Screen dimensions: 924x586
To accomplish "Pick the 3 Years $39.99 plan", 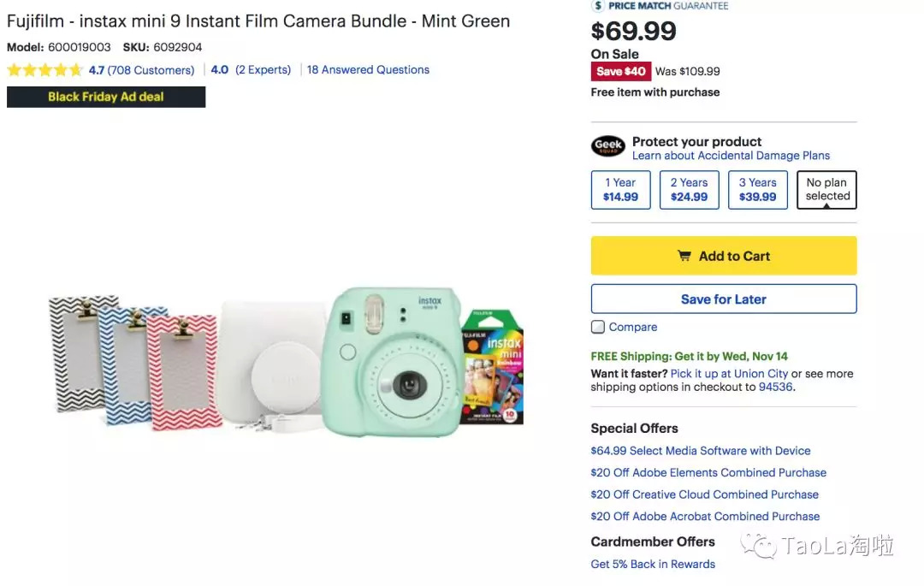I will click(757, 190).
